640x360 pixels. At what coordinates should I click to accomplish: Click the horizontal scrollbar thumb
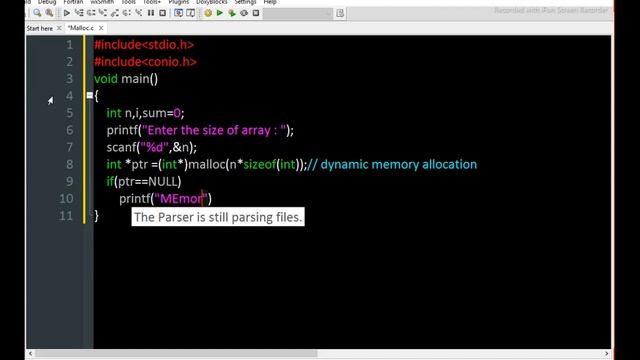[176, 353]
